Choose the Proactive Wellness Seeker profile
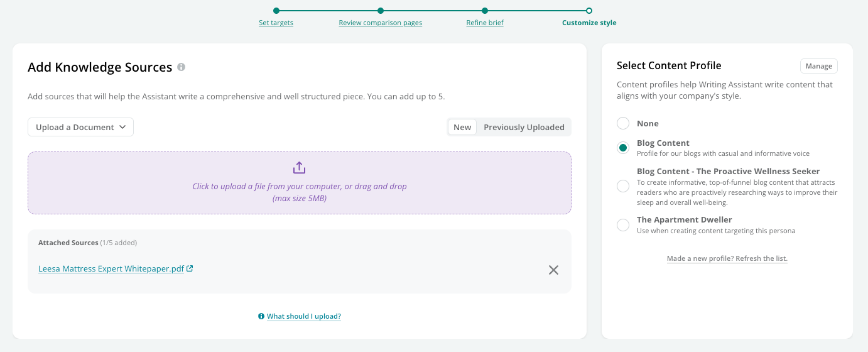This screenshot has height=352, width=868. [x=623, y=186]
